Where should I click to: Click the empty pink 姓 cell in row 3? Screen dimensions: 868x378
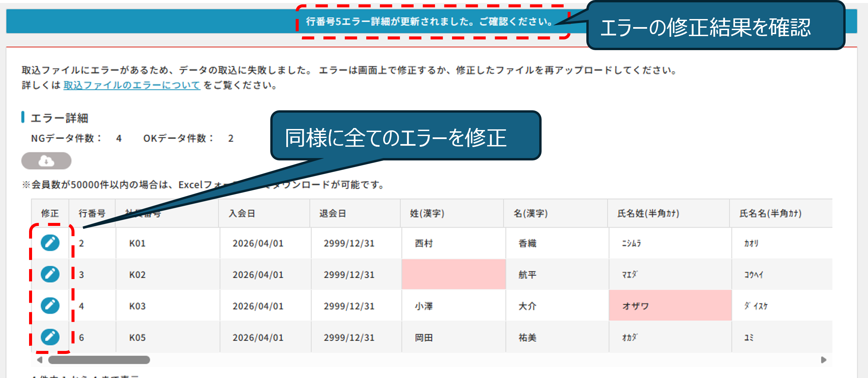[453, 274]
